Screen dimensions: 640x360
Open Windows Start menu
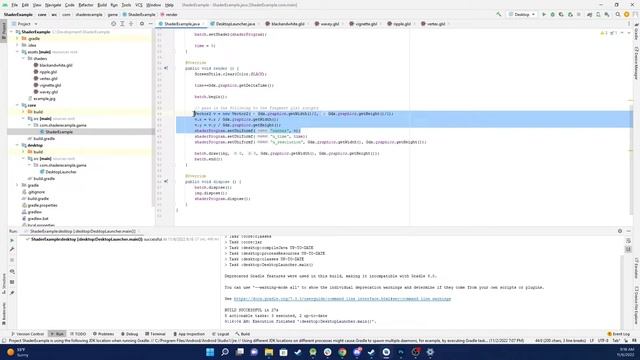coord(210,352)
